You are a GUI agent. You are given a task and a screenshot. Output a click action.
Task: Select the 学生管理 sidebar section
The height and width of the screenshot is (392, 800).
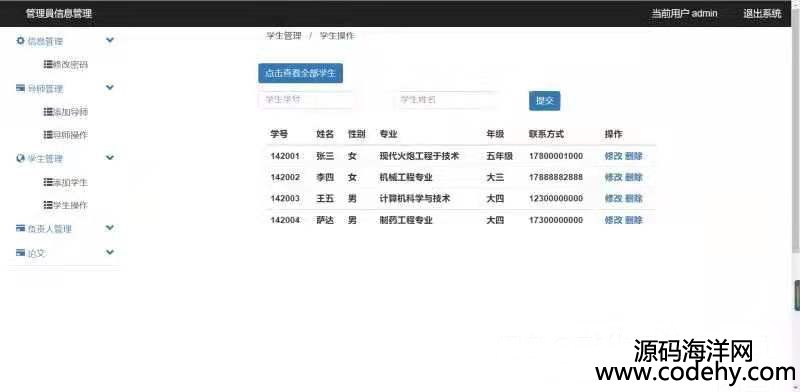coord(45,159)
